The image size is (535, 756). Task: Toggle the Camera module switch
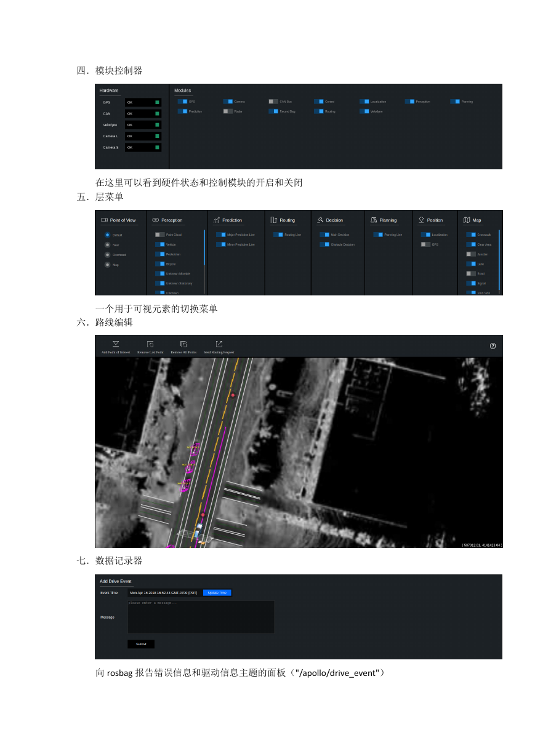[x=228, y=101]
